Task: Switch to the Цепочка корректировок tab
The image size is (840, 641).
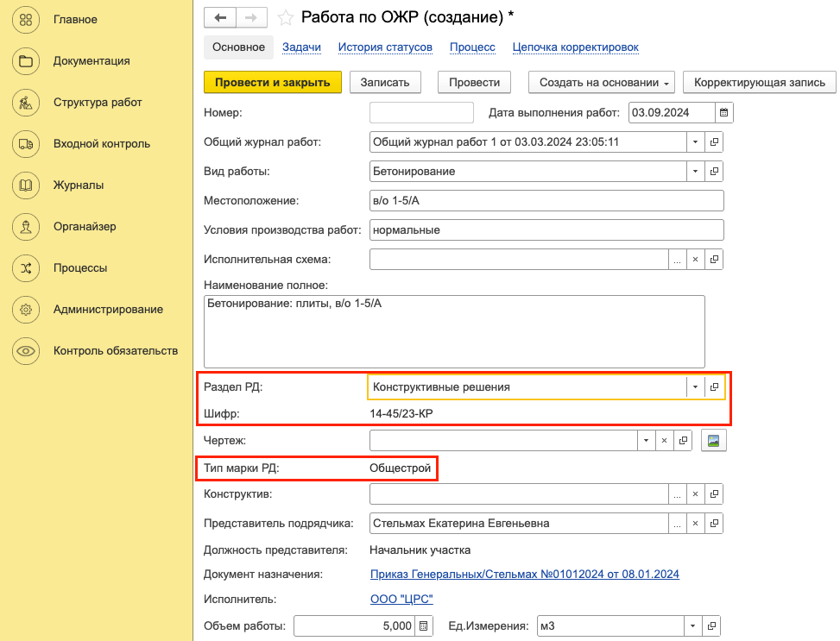Action: tap(575, 47)
